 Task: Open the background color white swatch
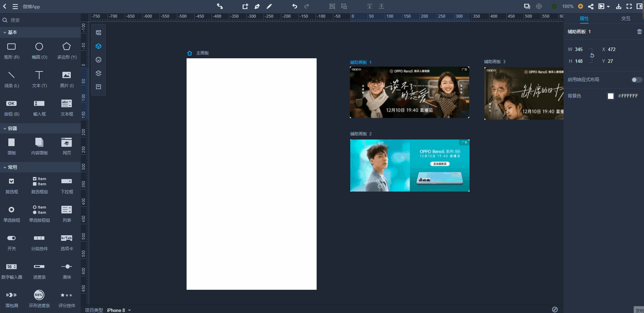point(611,96)
